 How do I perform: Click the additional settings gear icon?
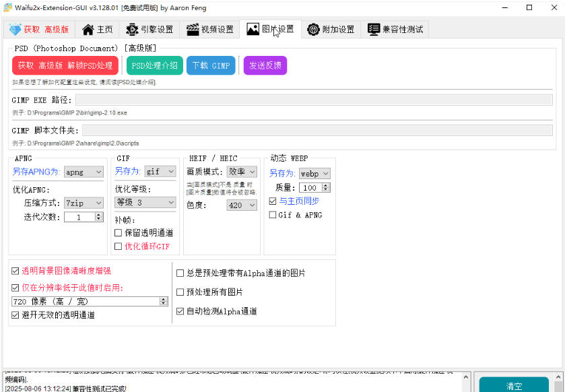(313, 30)
